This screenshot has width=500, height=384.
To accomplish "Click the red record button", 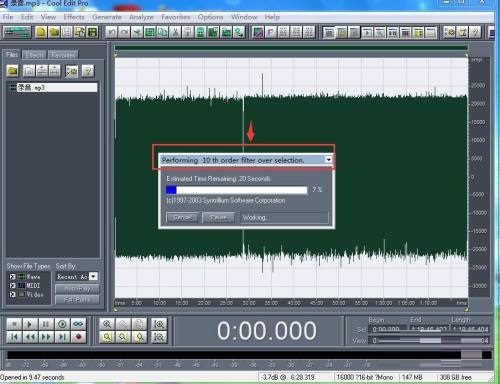I will coord(78,337).
